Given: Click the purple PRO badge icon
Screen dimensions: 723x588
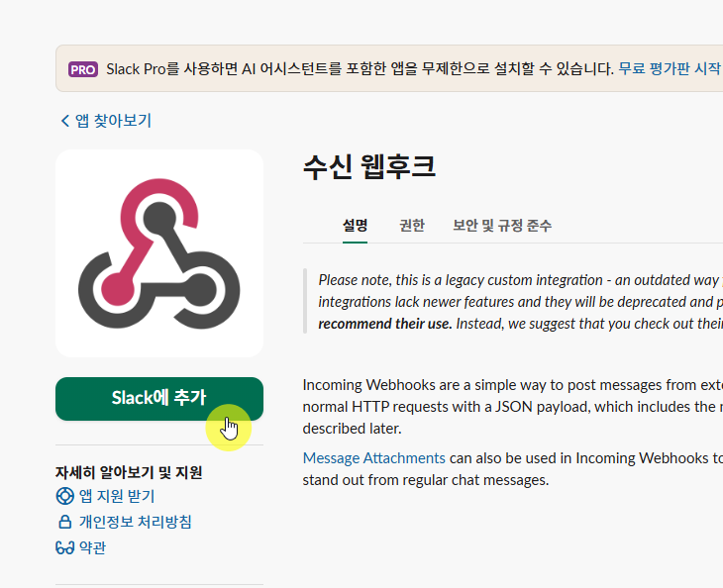Looking at the screenshot, I should point(83,69).
